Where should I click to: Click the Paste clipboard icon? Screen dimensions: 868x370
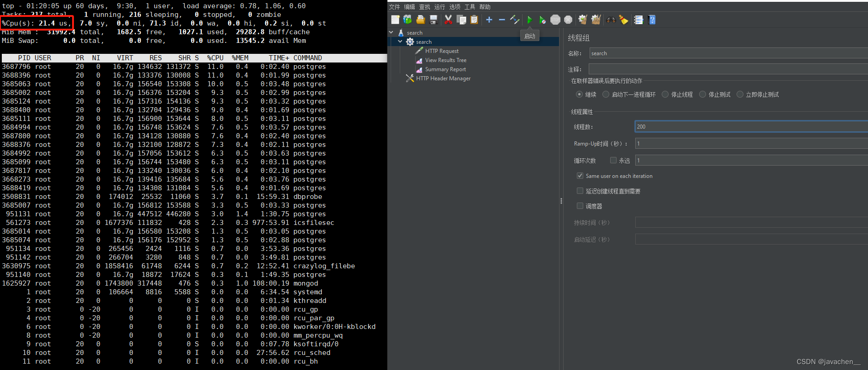(x=474, y=20)
